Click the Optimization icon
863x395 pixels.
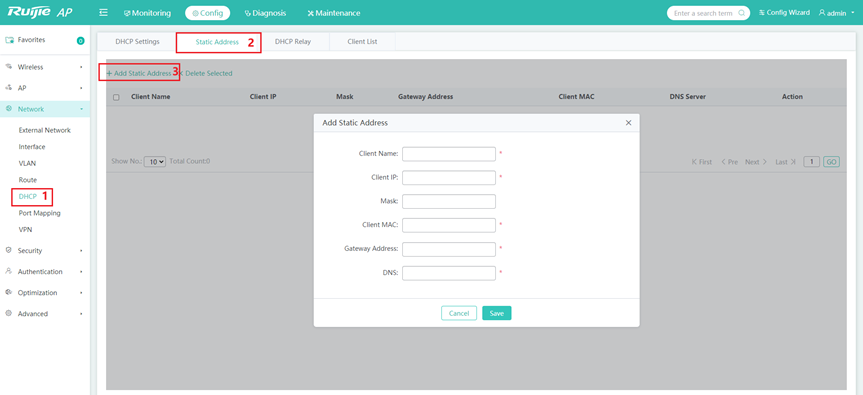point(8,292)
